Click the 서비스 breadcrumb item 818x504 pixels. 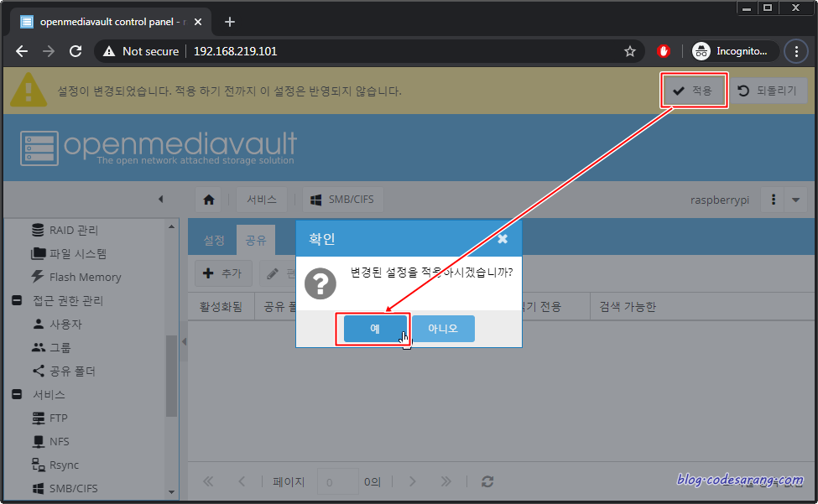pyautogui.click(x=262, y=200)
